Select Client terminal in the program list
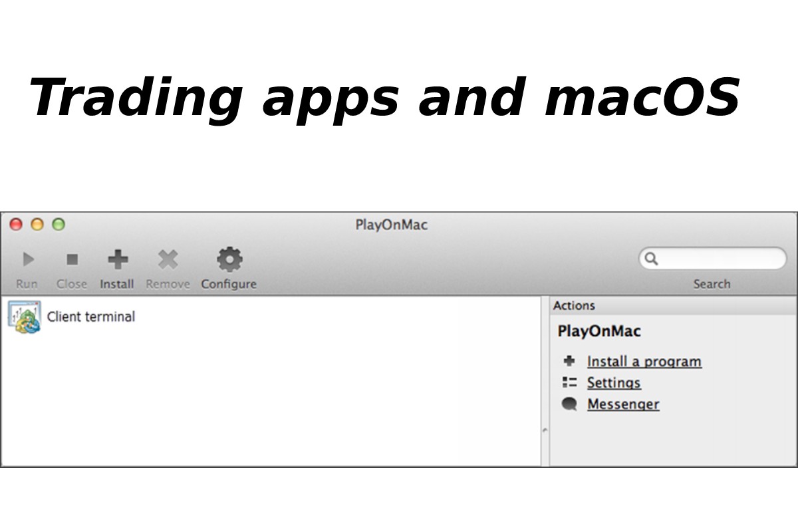798x532 pixels. click(x=90, y=316)
